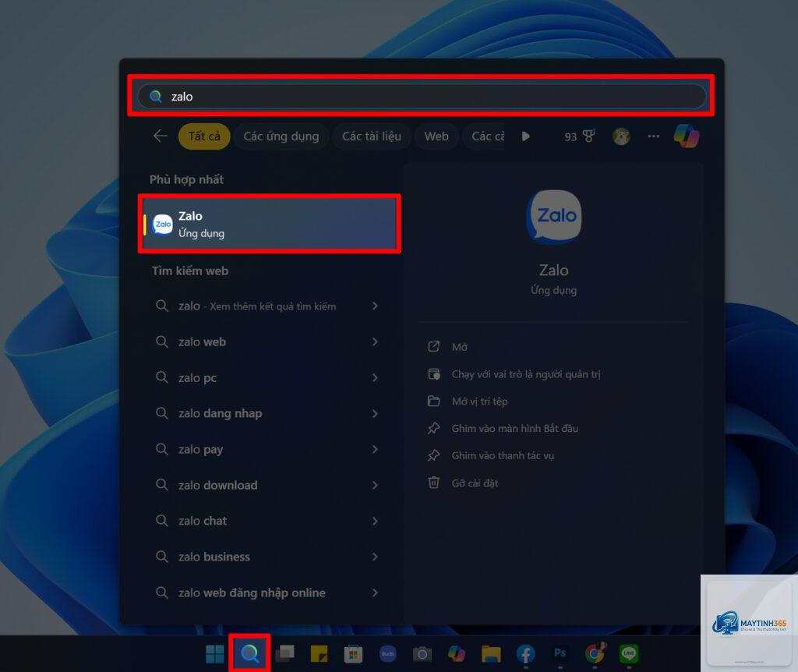Open Sticky Notes from the taskbar
Image resolution: width=798 pixels, height=672 pixels.
pos(319,653)
